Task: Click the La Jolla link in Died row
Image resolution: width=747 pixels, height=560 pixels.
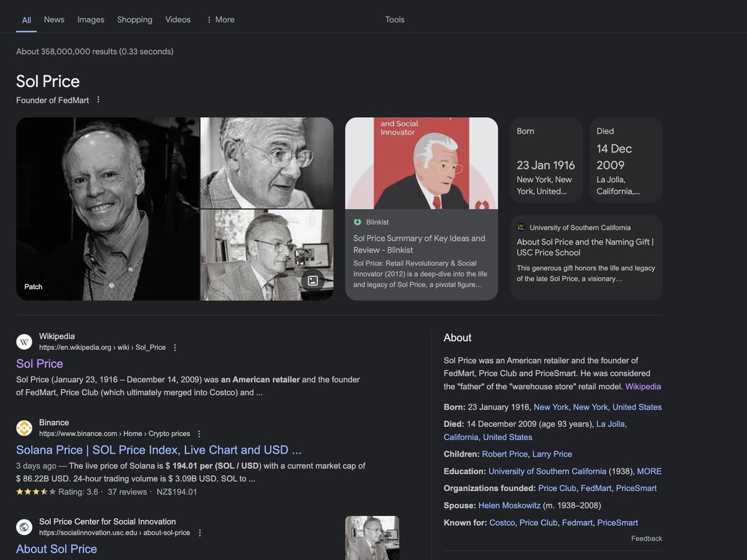Action: click(x=611, y=424)
